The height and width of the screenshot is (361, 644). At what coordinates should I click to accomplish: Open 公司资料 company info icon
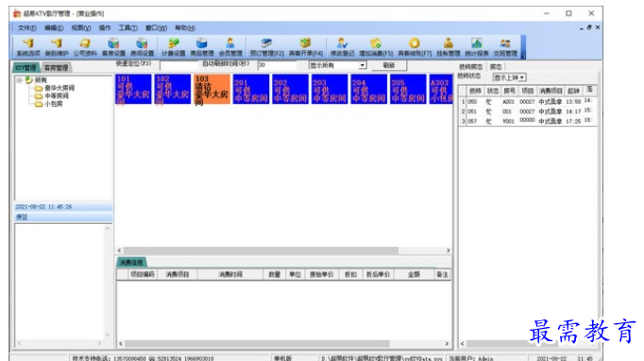click(x=85, y=47)
